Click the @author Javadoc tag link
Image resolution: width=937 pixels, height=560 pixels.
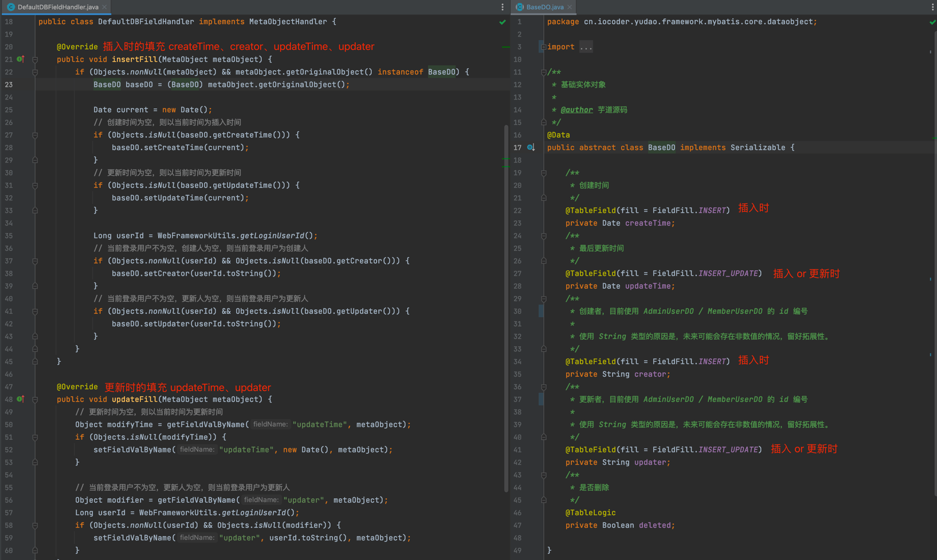click(577, 110)
